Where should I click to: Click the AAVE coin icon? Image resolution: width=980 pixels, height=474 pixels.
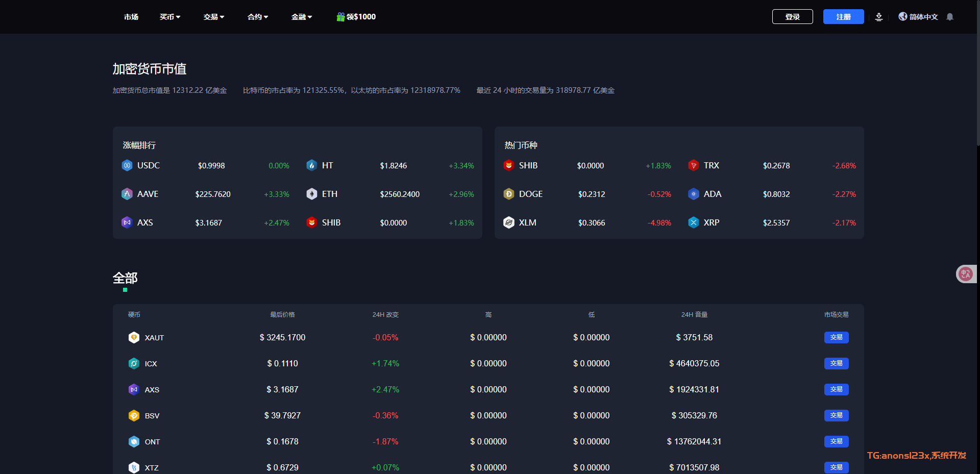click(x=127, y=194)
